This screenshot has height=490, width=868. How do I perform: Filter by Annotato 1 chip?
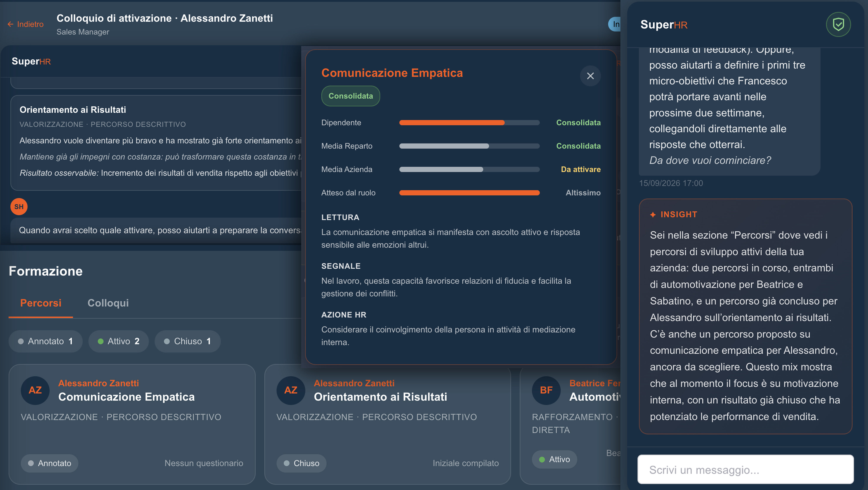point(46,341)
